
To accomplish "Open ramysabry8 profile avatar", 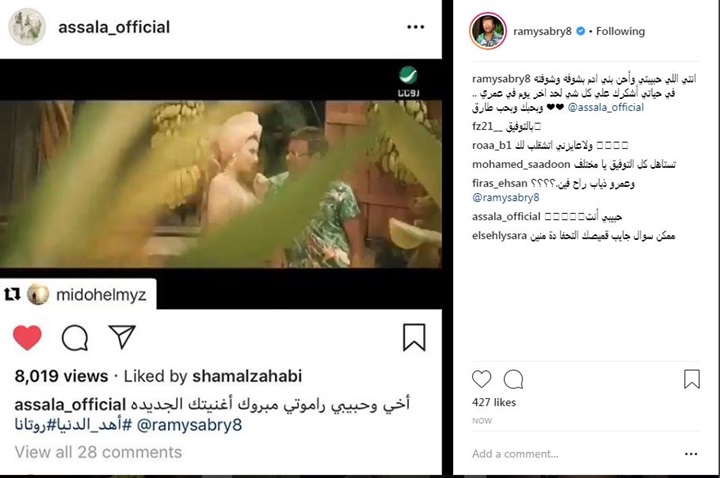I will (x=488, y=31).
